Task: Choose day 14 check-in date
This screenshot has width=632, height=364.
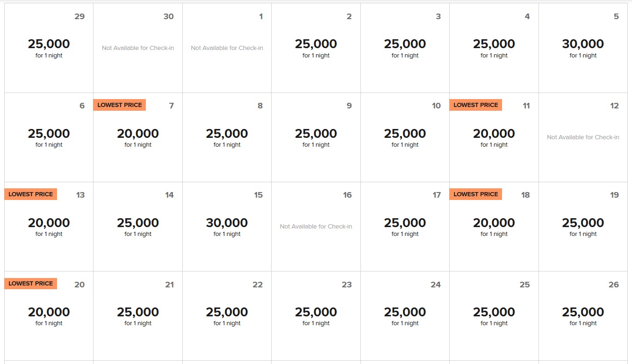Action: pyautogui.click(x=138, y=227)
